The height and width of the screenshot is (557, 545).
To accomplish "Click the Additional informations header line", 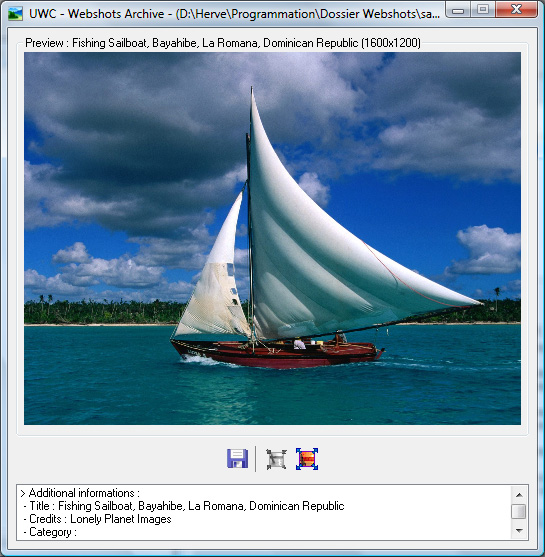I will coord(80,493).
